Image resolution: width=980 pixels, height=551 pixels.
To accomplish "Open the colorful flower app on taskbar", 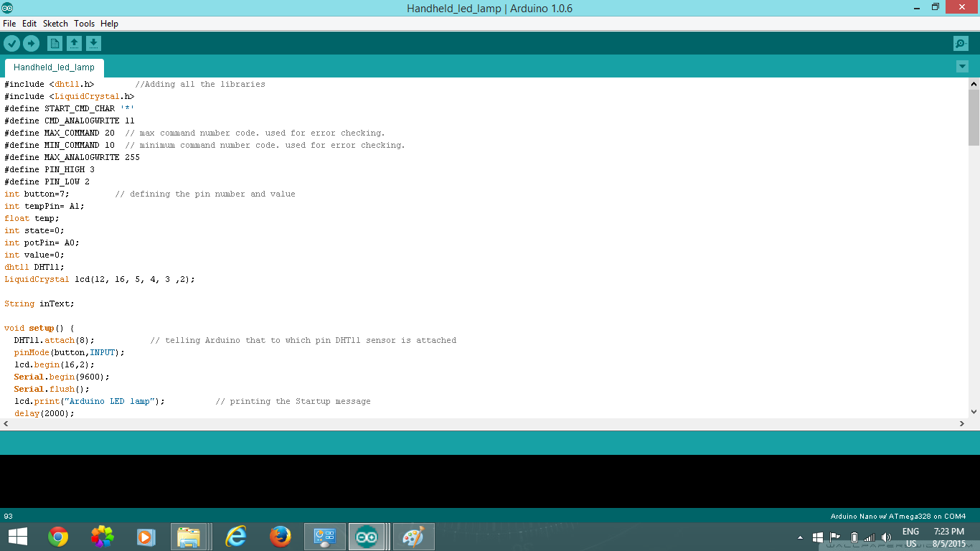I will (102, 537).
